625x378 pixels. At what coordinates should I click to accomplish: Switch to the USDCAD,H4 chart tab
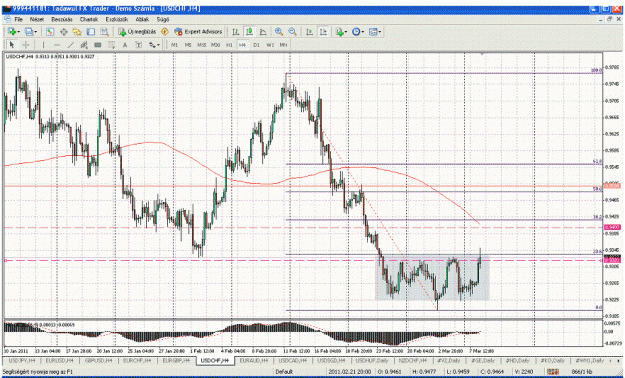point(292,360)
